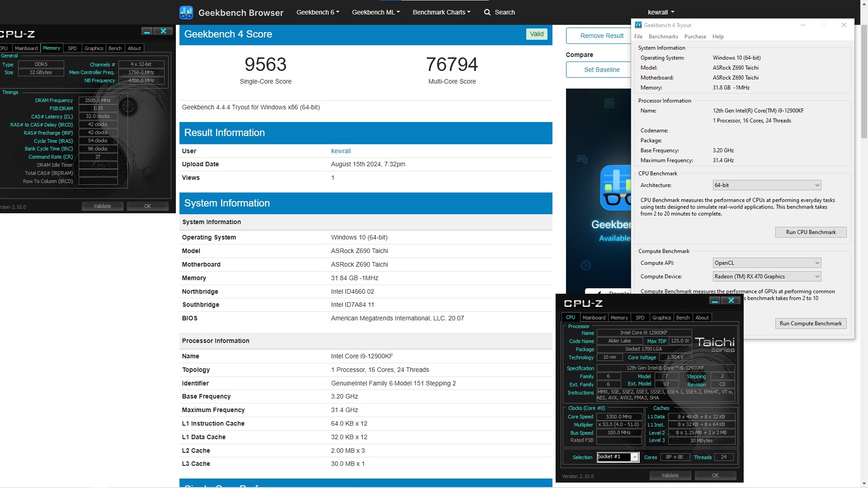
Task: Open the Purchase menu in Geekbench 4 Tryout
Action: point(695,37)
